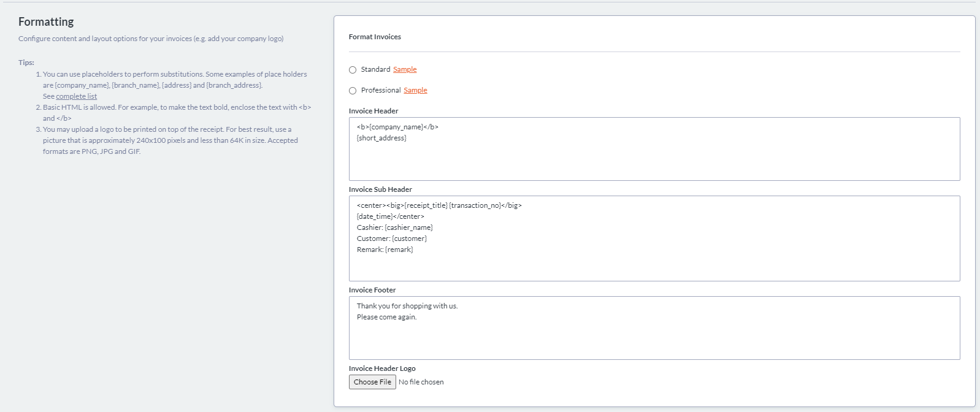Focus the Invoice Sub Header text area
Screen dimensions: 980x412
pyautogui.click(x=654, y=267)
